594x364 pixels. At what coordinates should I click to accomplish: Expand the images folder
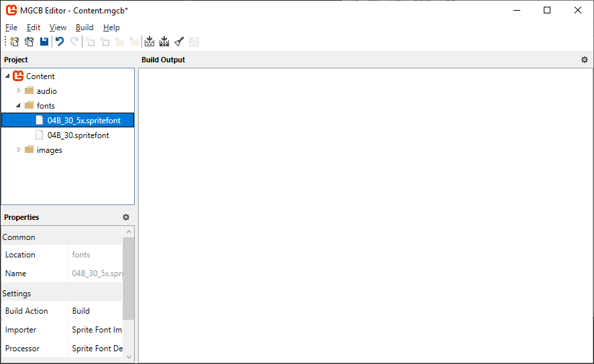19,149
